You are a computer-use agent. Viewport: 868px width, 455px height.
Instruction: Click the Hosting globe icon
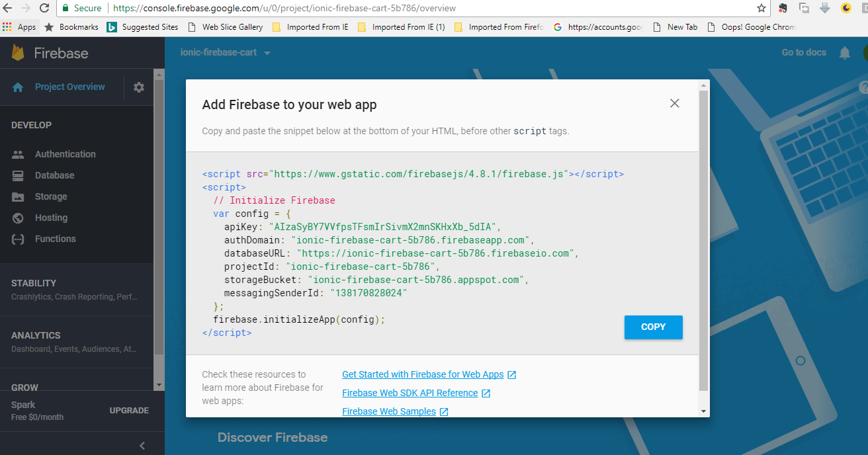tap(18, 218)
